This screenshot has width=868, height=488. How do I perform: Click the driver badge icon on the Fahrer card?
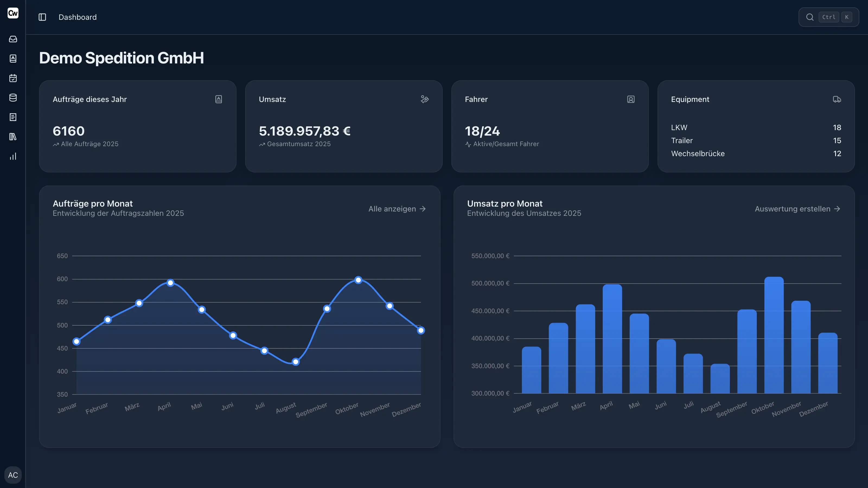tap(631, 99)
